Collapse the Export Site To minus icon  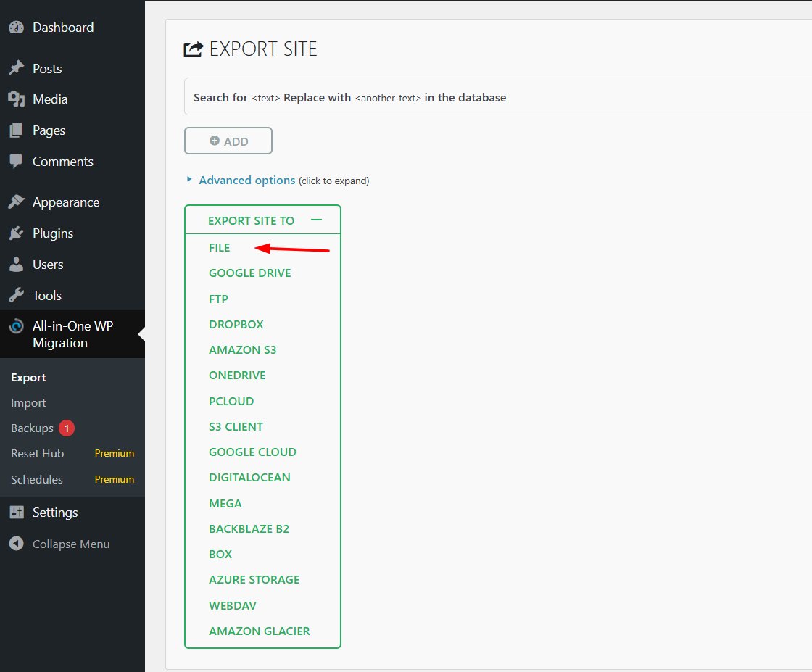pos(316,220)
